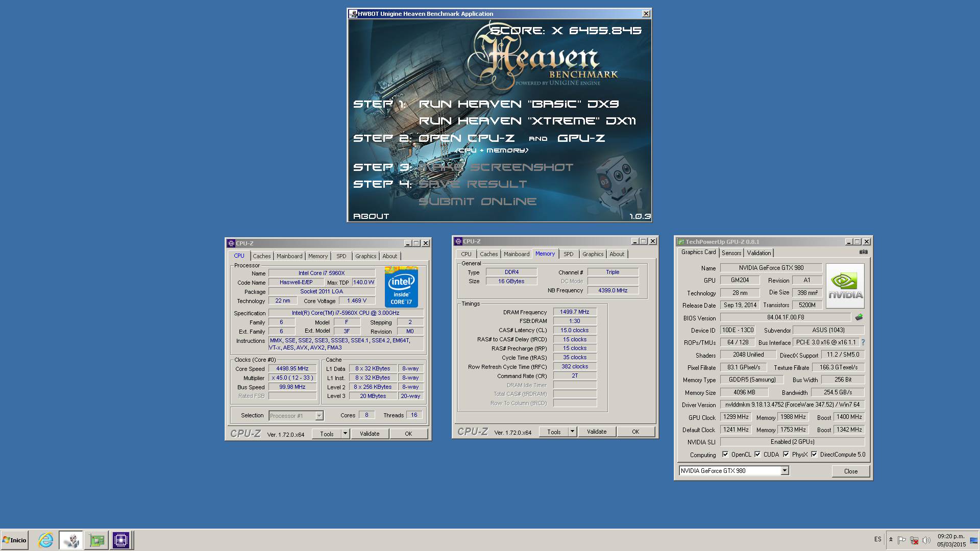Click the BIOS version save chip icon
The image size is (980, 551).
pyautogui.click(x=859, y=317)
